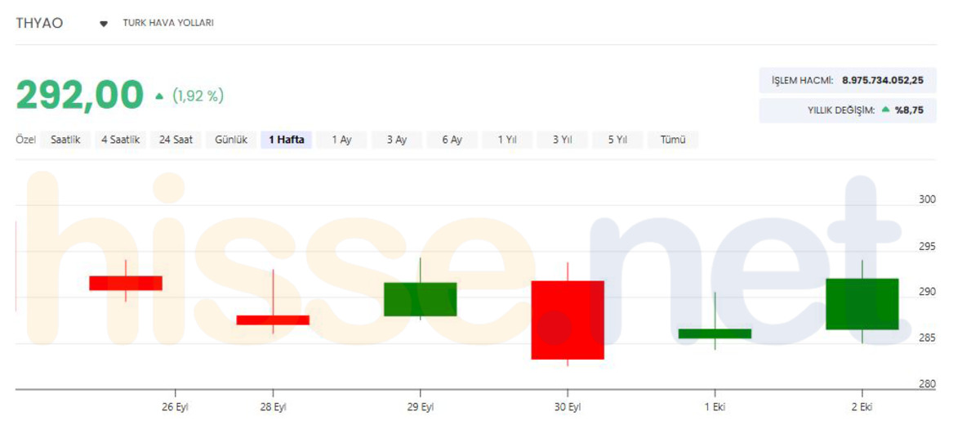Image resolution: width=980 pixels, height=425 pixels.
Task: Switch chart to 6 Ay range
Action: point(452,140)
